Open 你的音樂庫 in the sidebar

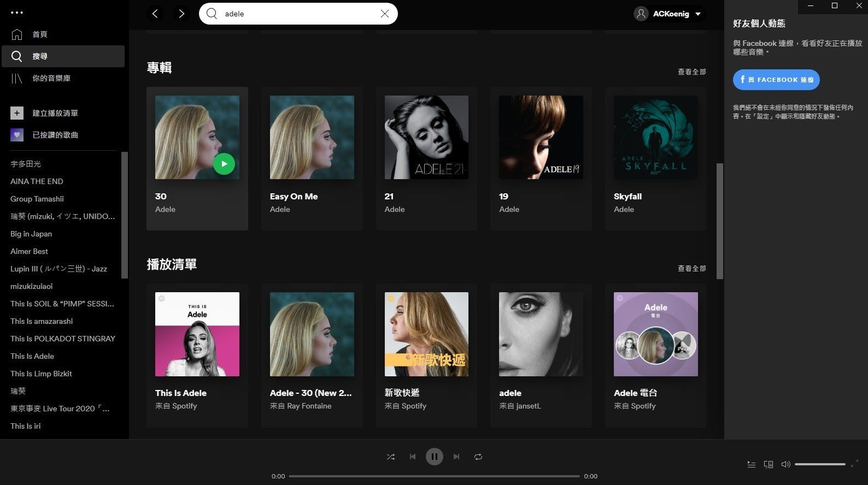51,78
